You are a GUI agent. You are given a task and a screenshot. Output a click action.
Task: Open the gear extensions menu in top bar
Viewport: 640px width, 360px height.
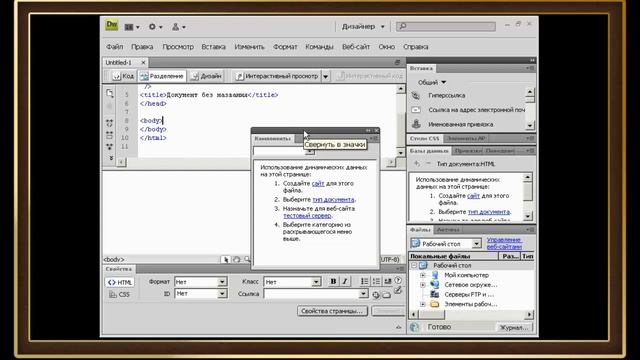tap(155, 27)
